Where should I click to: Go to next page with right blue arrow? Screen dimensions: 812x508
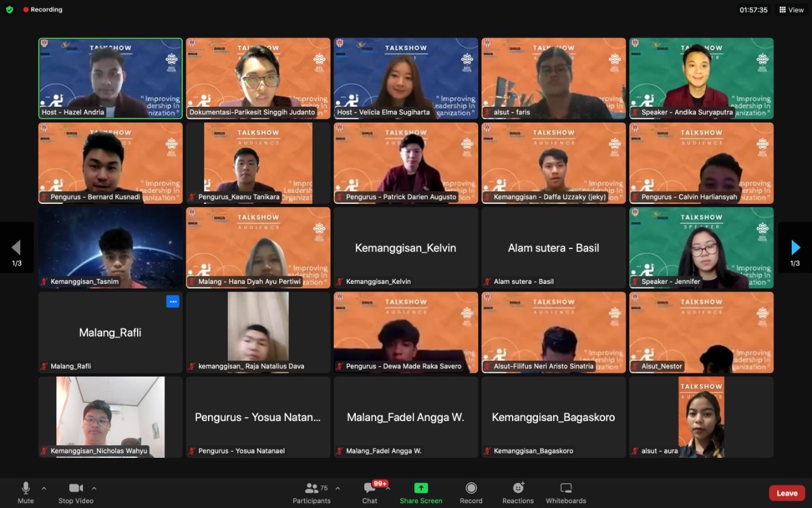click(796, 248)
